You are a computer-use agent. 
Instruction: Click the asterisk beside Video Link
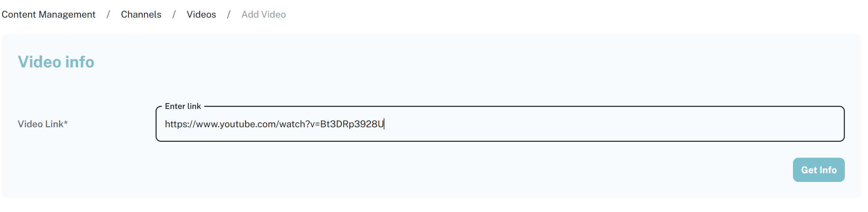(x=66, y=123)
